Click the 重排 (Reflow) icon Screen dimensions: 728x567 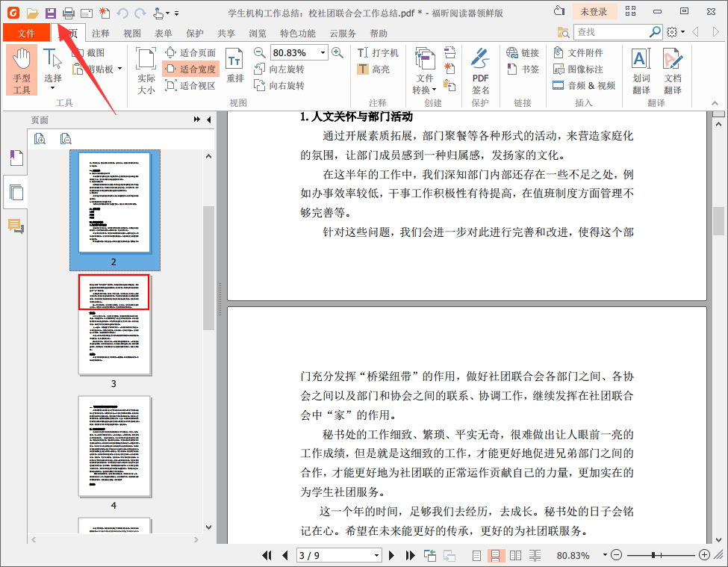click(236, 66)
